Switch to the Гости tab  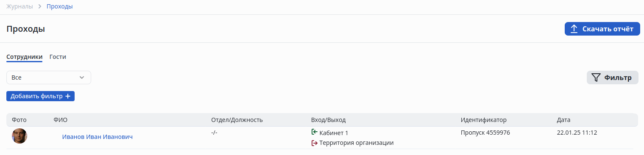[58, 57]
